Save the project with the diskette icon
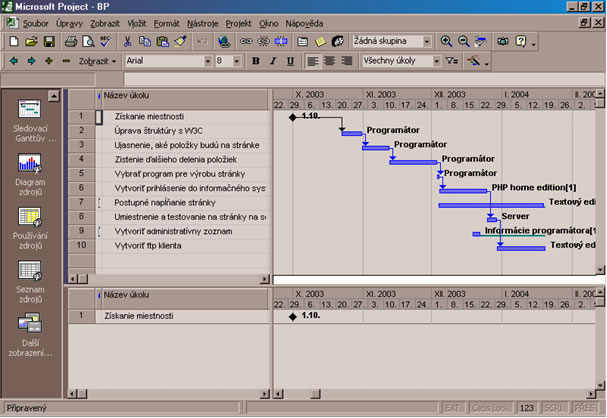Image resolution: width=607 pixels, height=418 pixels. point(49,41)
